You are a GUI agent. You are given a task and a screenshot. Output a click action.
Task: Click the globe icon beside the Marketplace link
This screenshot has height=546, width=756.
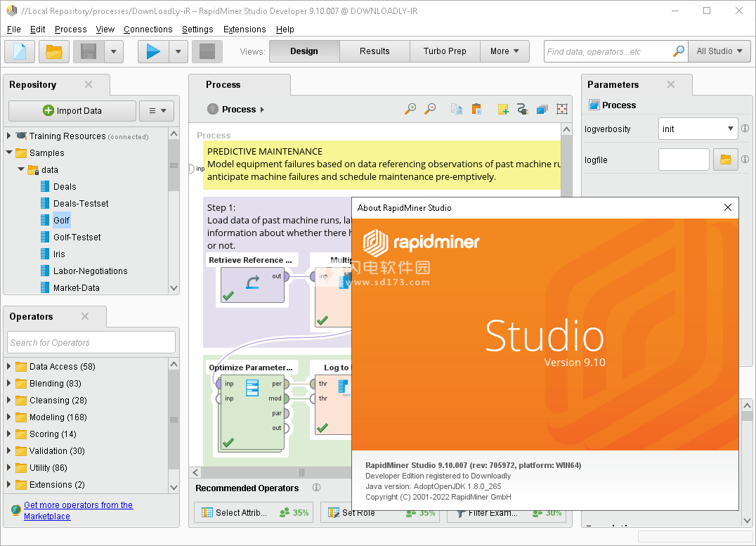pos(16,509)
